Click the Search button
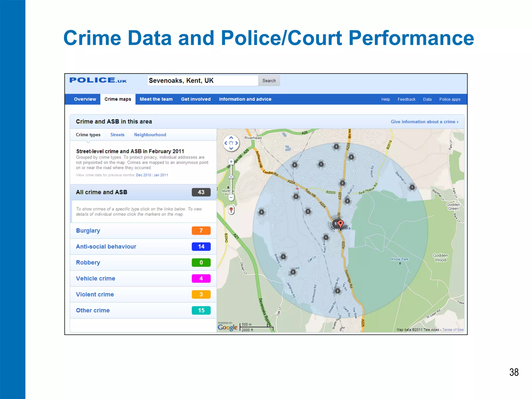This screenshot has width=532, height=399. 269,81
